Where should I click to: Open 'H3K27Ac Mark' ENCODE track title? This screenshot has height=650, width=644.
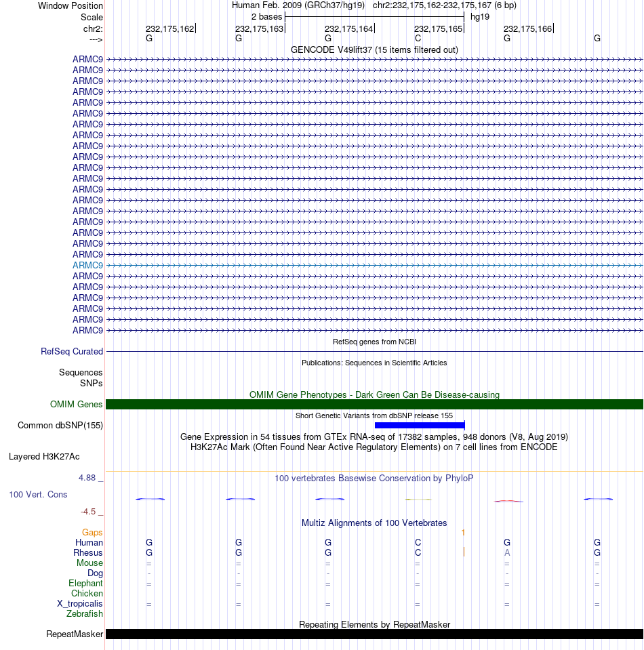(374, 447)
